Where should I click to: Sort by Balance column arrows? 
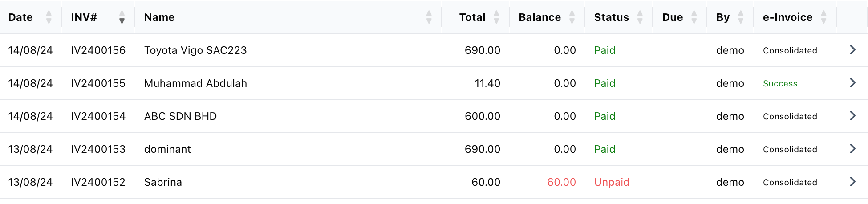572,17
